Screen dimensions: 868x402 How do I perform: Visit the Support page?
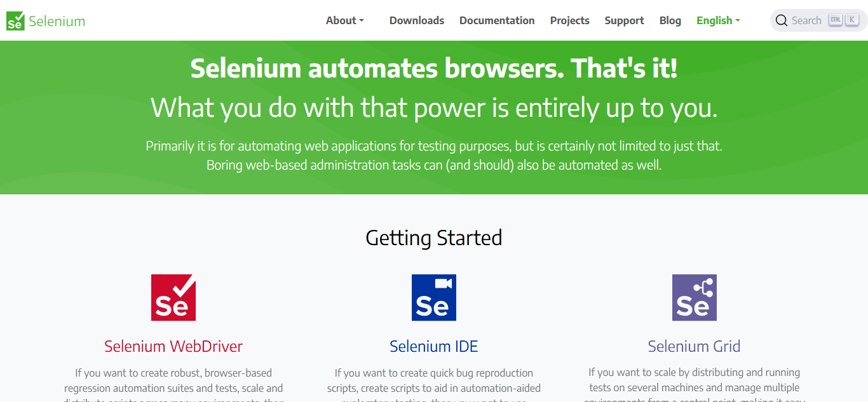click(624, 20)
